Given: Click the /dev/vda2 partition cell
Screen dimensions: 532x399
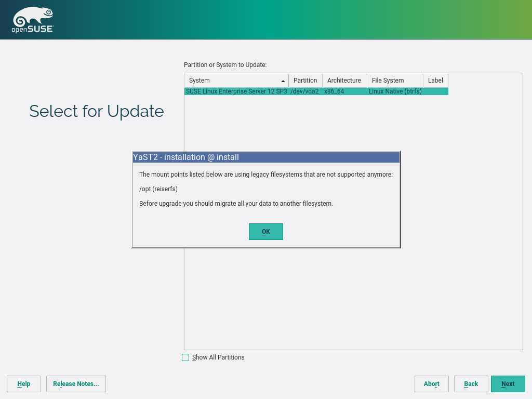Looking at the screenshot, I should [304, 91].
